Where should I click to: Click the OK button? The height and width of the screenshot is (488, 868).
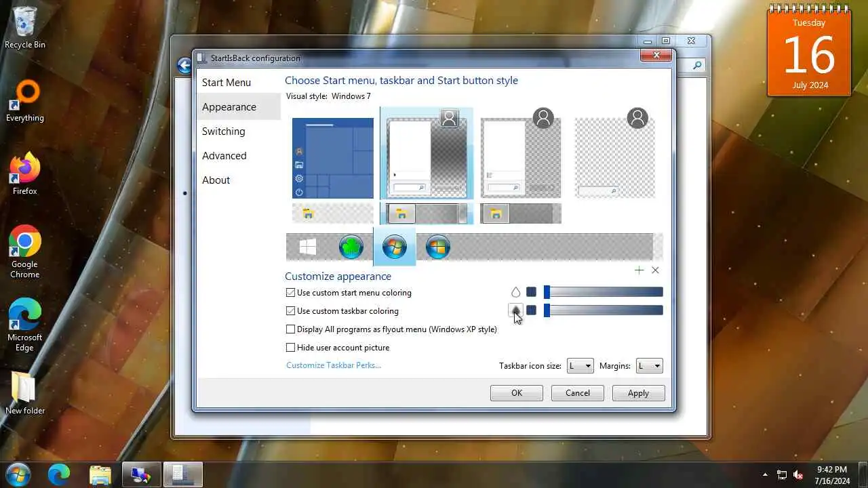click(x=517, y=393)
